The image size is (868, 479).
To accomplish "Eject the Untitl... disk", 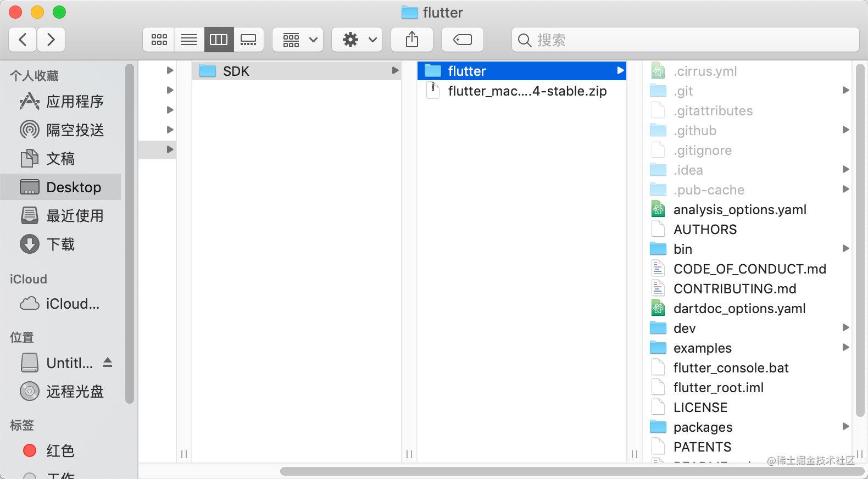I will 108,363.
